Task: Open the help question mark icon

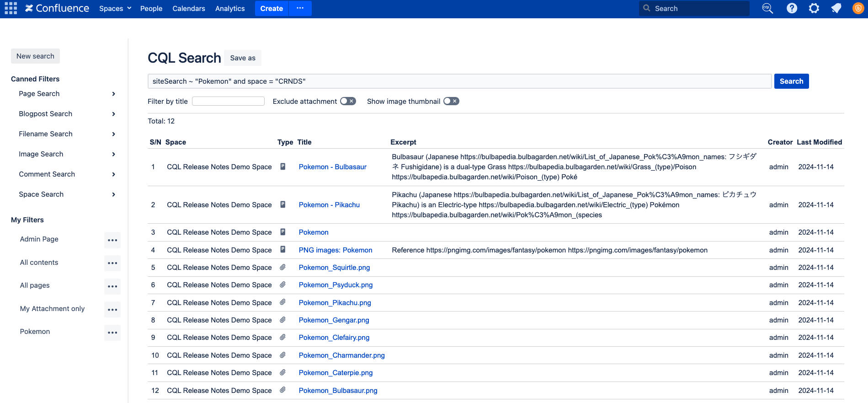Action: (x=792, y=8)
